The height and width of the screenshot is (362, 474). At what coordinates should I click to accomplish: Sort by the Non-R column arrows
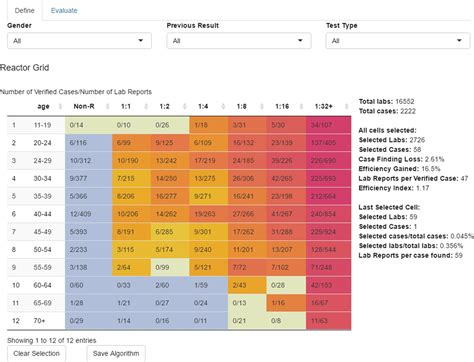coord(107,106)
